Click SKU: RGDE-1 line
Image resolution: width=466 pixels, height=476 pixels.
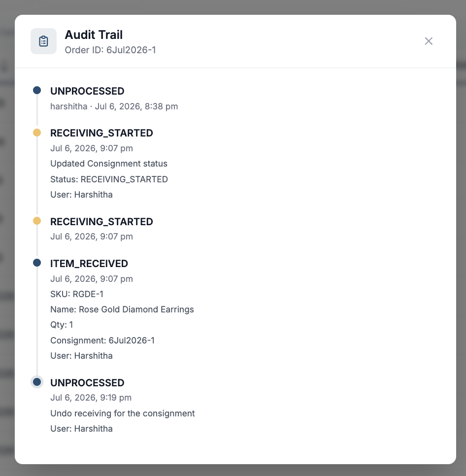77,294
